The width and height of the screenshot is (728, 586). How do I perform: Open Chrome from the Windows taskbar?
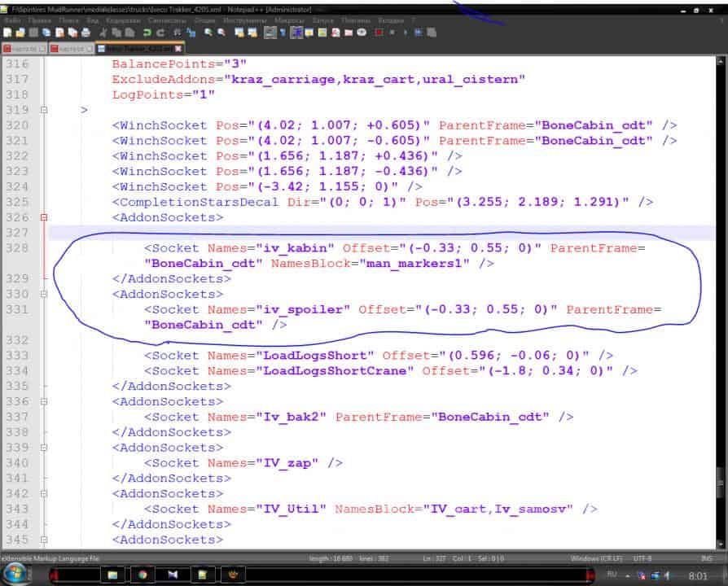point(142,575)
